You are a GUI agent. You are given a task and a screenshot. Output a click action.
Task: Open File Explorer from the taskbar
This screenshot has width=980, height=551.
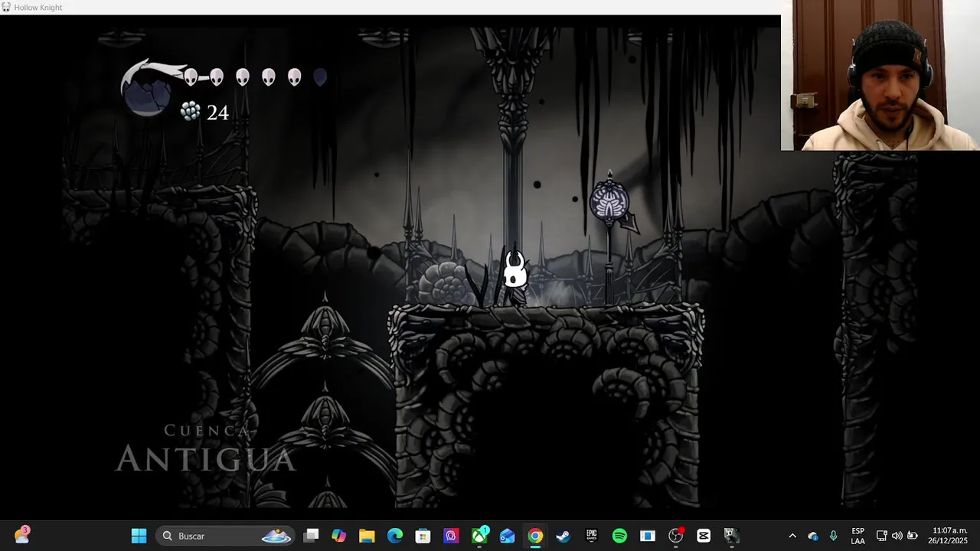pos(367,536)
